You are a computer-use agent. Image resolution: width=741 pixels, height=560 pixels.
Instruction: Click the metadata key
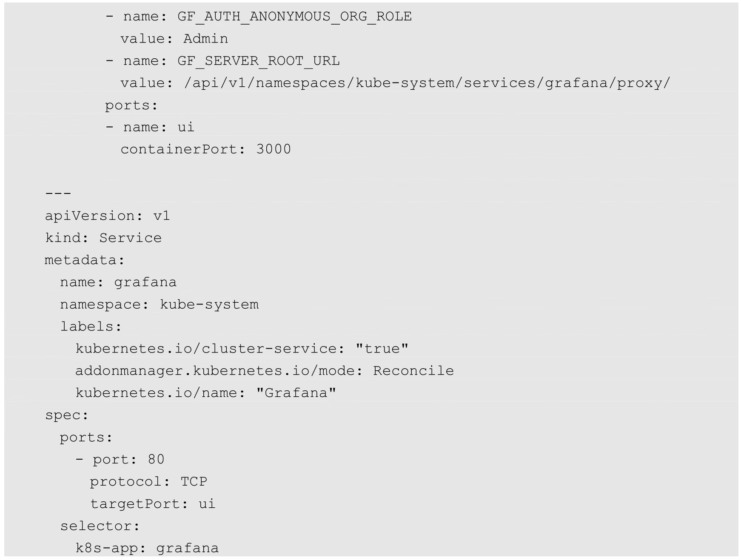(84, 260)
